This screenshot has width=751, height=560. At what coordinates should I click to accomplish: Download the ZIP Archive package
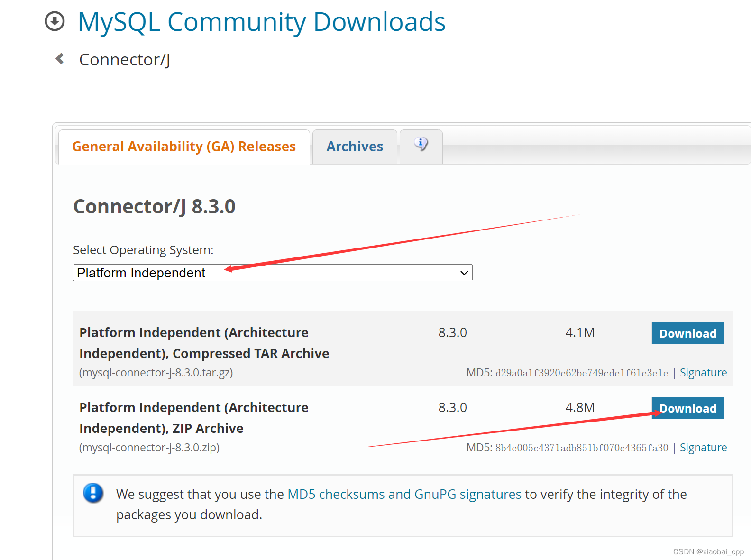point(688,408)
